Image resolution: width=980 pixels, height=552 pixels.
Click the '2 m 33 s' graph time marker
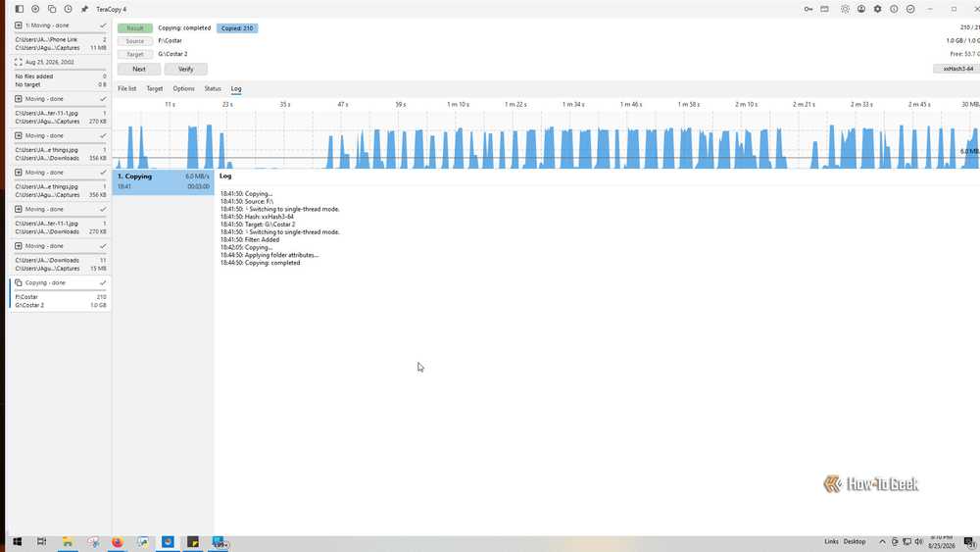(x=861, y=104)
